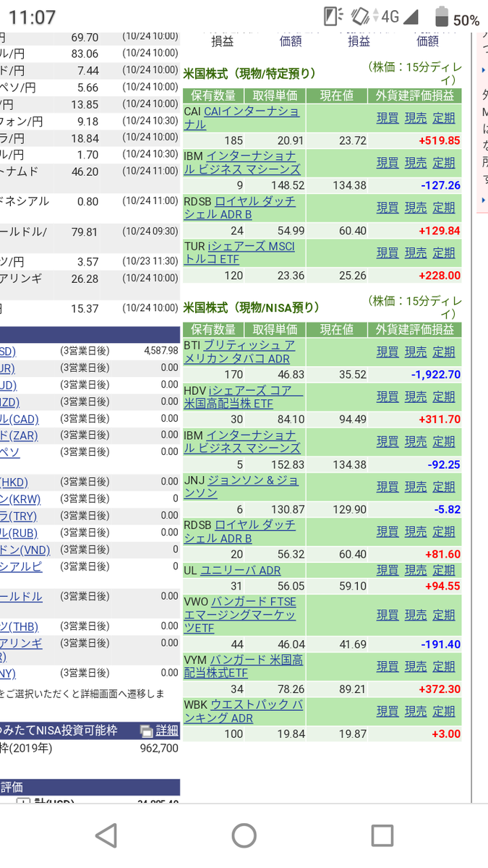Tap 定期 for the VYM ETF
The height and width of the screenshot is (868, 488).
point(444,666)
